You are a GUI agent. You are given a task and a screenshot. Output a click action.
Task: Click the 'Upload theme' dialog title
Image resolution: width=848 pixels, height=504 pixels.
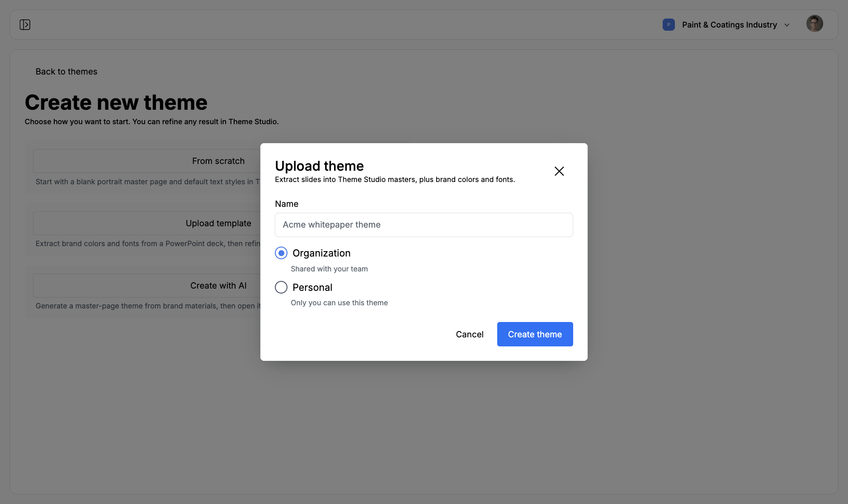point(319,166)
